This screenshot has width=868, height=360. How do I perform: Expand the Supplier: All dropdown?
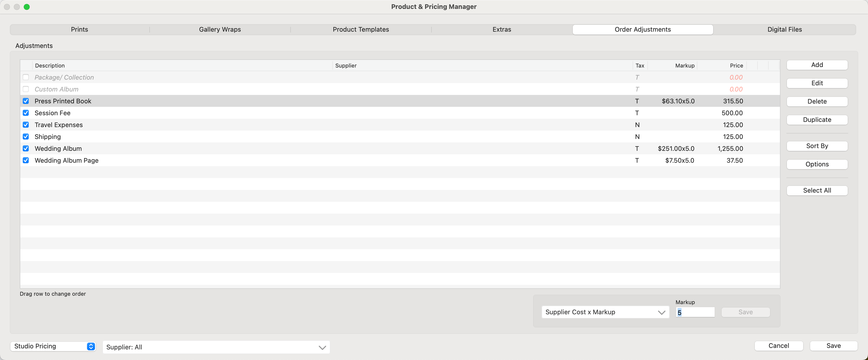[x=216, y=347]
